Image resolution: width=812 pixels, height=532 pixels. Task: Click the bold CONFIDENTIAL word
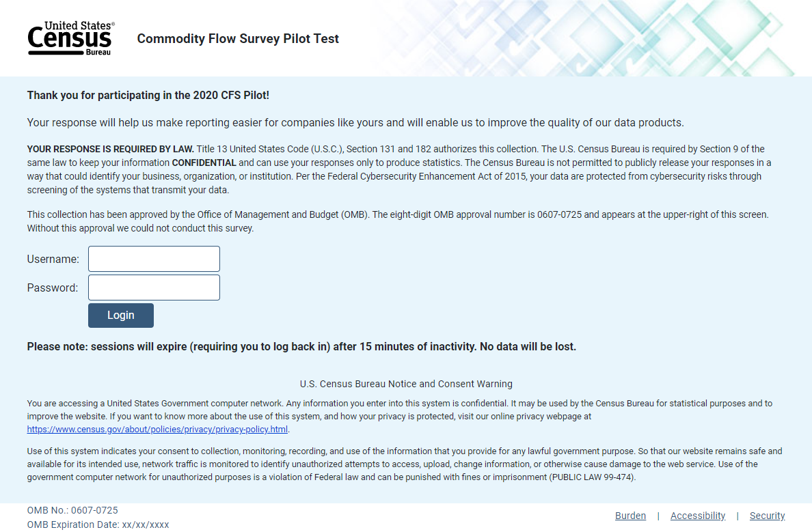[204, 163]
